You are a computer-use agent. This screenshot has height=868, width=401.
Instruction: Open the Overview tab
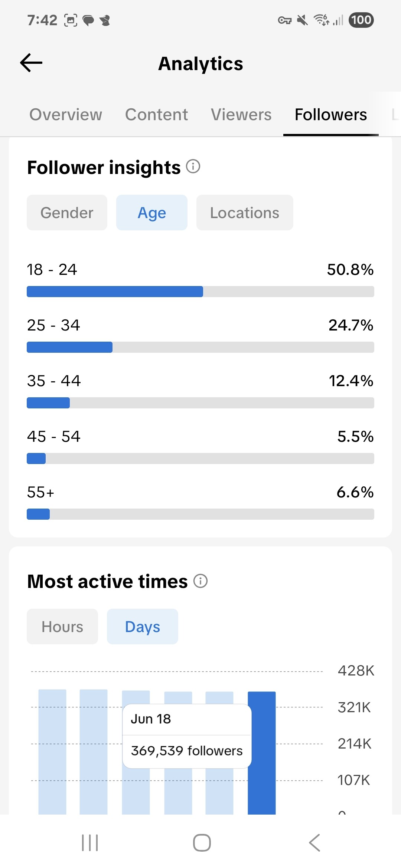point(66,115)
